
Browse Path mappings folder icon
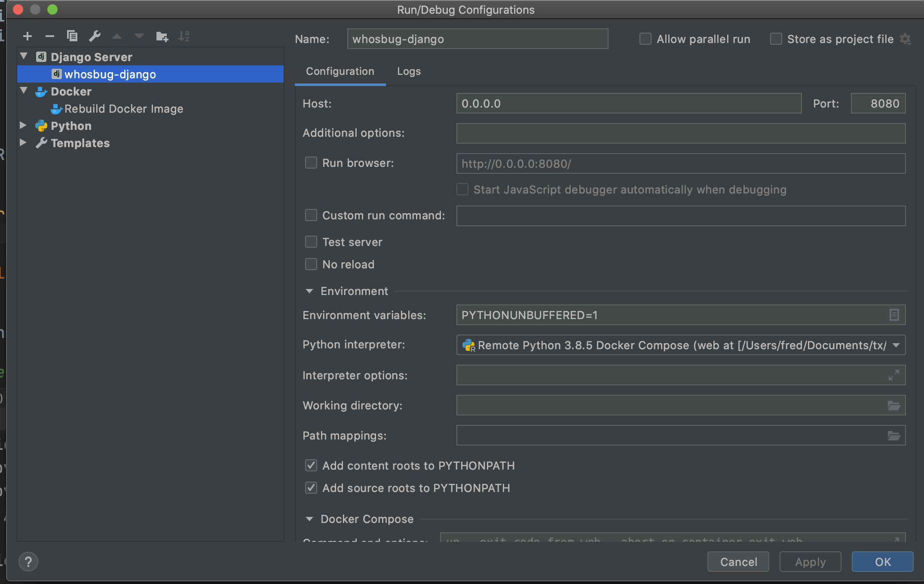click(x=894, y=436)
